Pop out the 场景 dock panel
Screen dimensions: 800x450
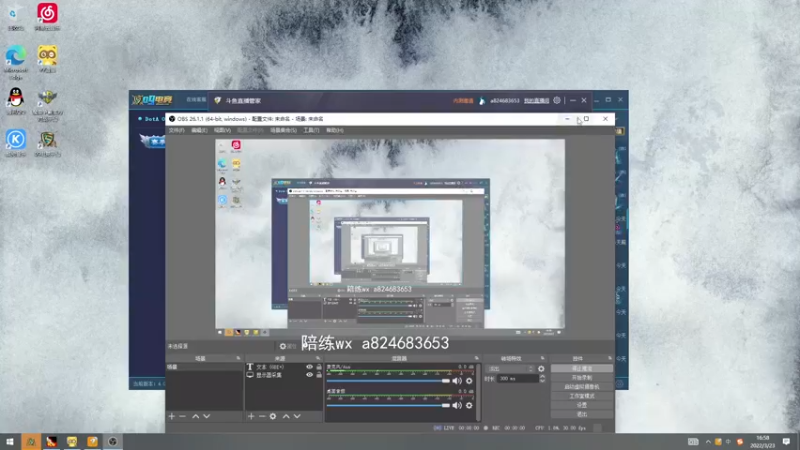click(x=238, y=358)
